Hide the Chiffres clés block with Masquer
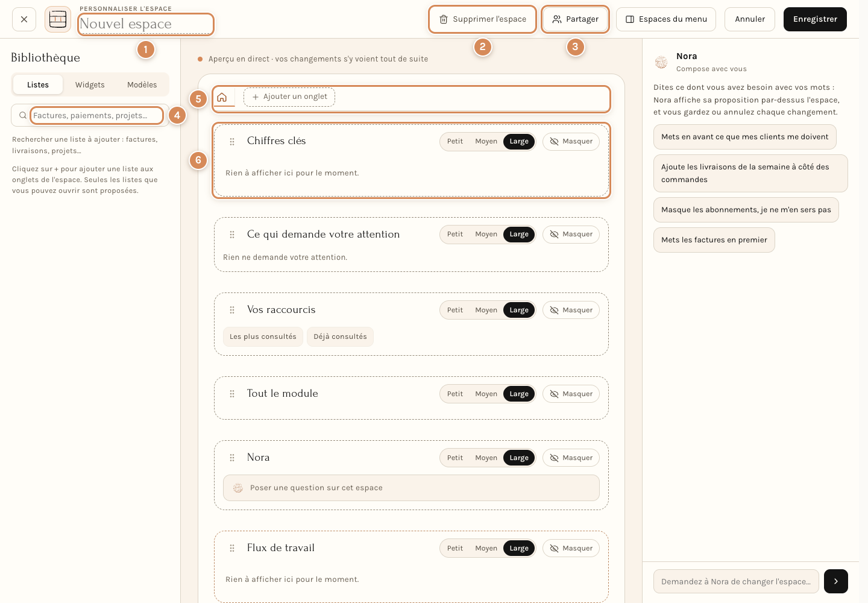 (571, 142)
